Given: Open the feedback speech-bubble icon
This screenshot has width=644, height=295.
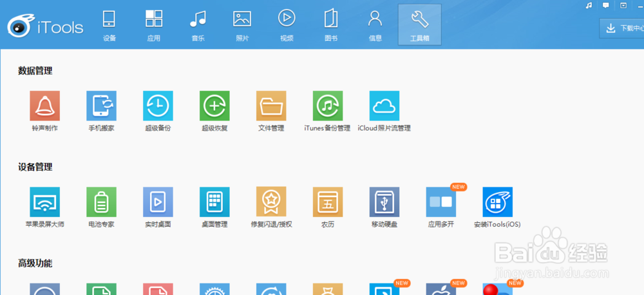Looking at the screenshot, I should [606, 5].
